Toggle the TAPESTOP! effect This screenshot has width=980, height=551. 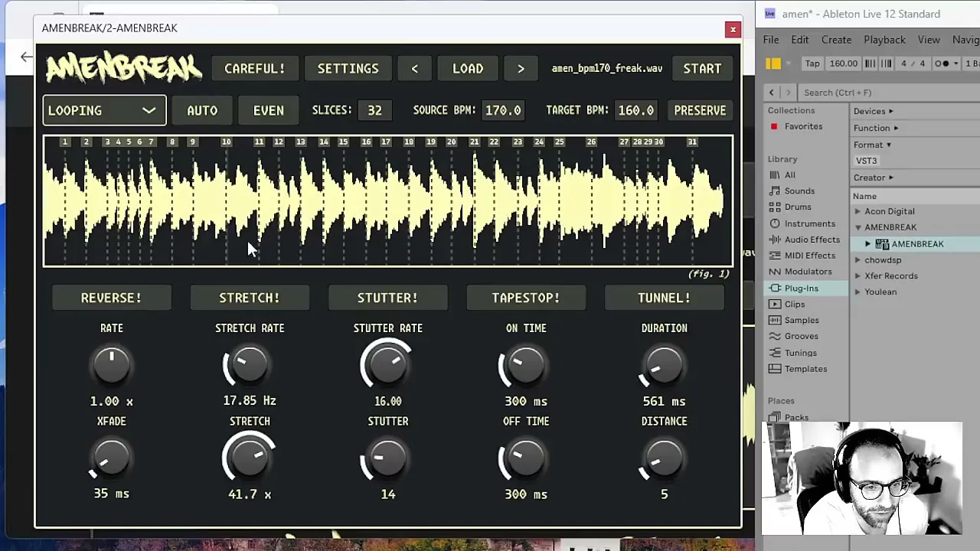pyautogui.click(x=526, y=298)
